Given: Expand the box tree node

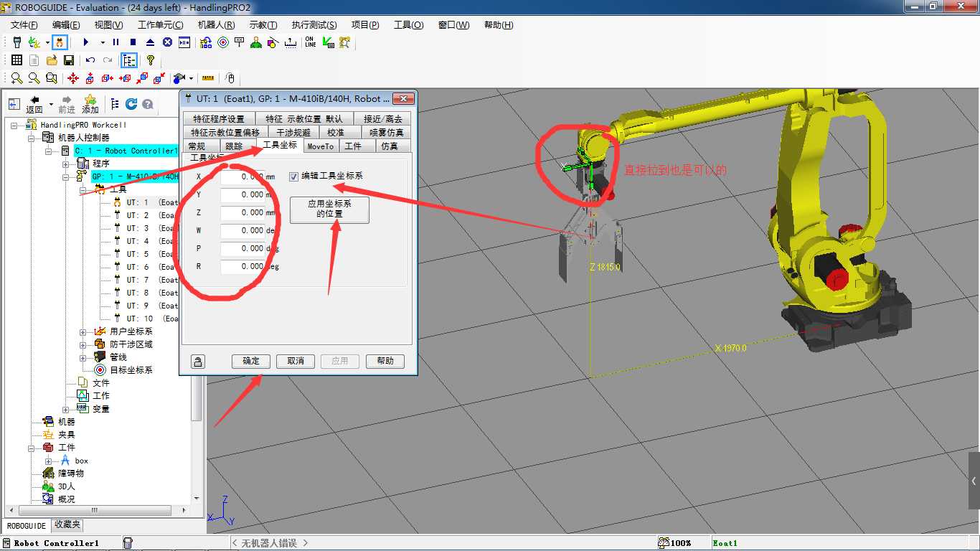Looking at the screenshot, I should coord(49,461).
